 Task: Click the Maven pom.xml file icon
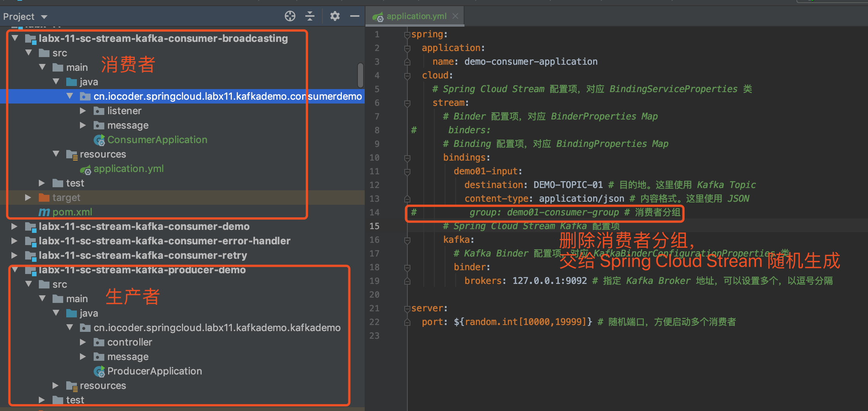coord(44,212)
